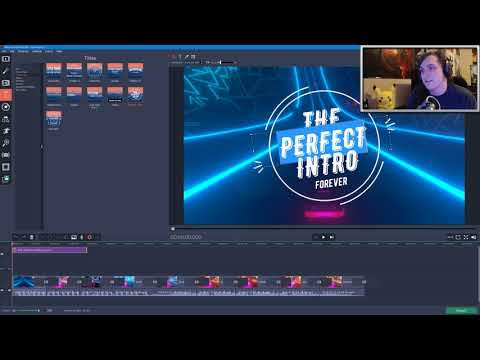Click the microphone record audio icon

82,237
